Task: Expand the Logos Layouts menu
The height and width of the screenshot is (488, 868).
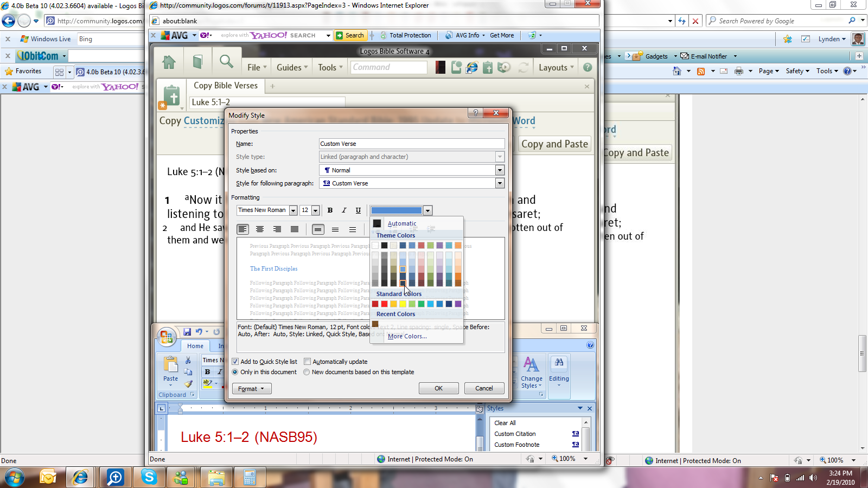Action: pyautogui.click(x=556, y=67)
